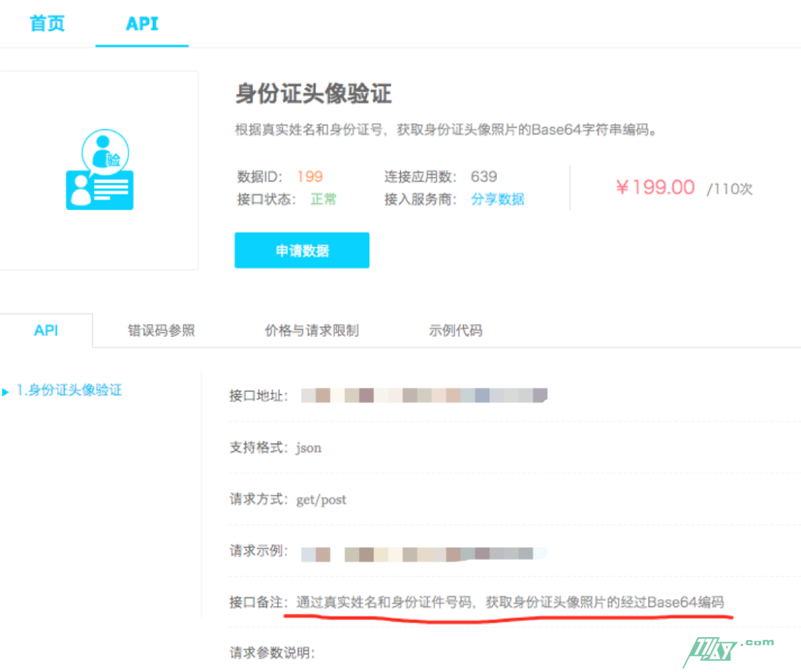
Task: Click the 申请数据 button
Action: [301, 250]
